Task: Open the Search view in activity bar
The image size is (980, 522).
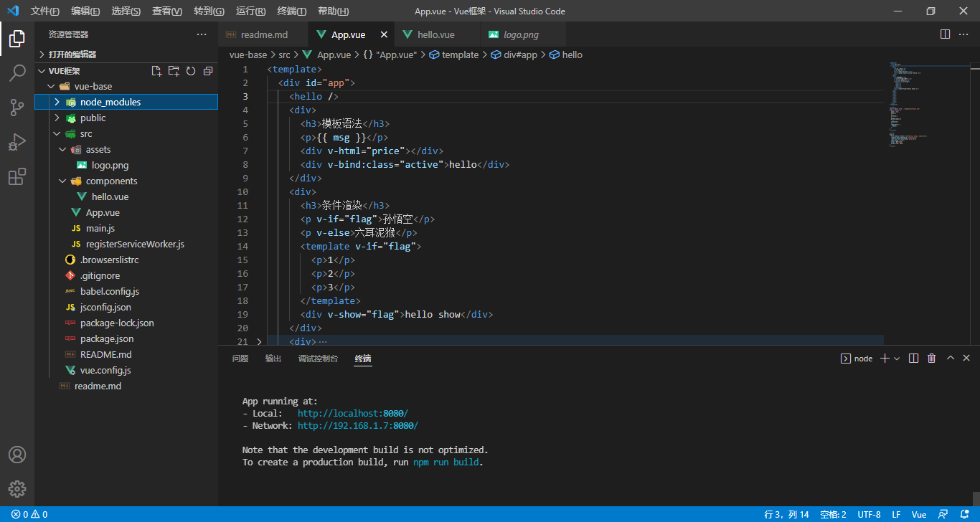Action: coord(17,73)
